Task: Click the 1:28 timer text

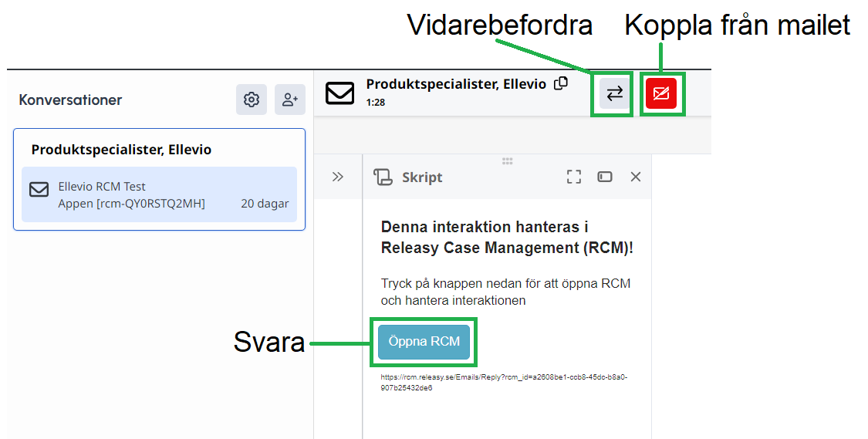Action: (375, 103)
